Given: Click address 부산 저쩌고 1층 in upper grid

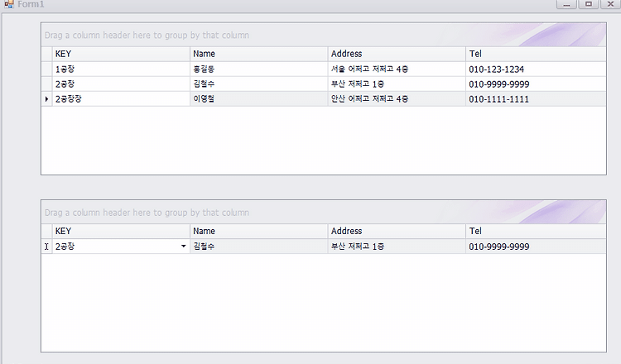Looking at the screenshot, I should [x=397, y=84].
